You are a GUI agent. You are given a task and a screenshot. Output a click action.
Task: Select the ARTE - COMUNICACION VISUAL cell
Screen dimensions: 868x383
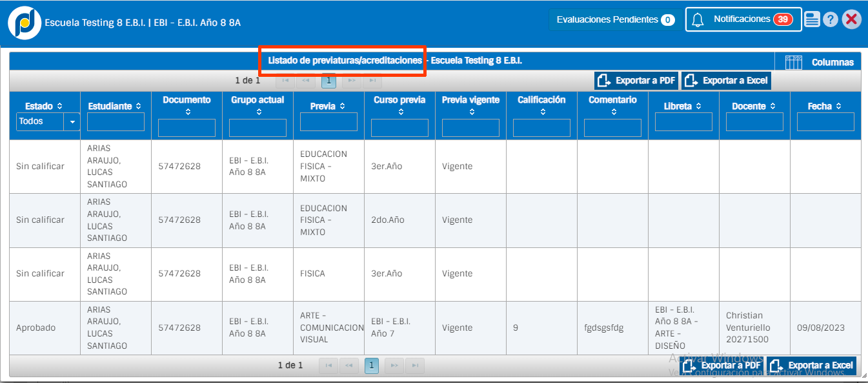(329, 327)
